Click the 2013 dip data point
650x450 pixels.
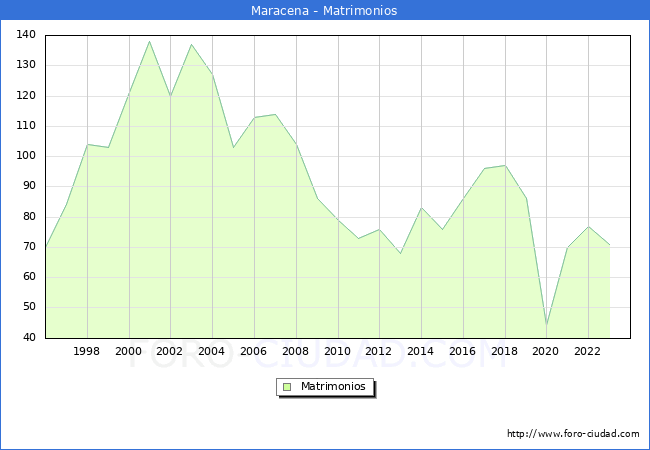[400, 253]
